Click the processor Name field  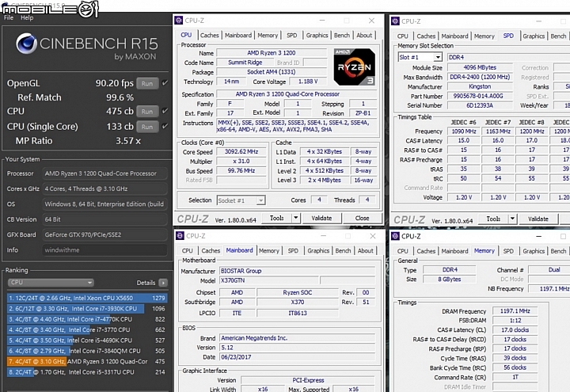click(x=272, y=53)
